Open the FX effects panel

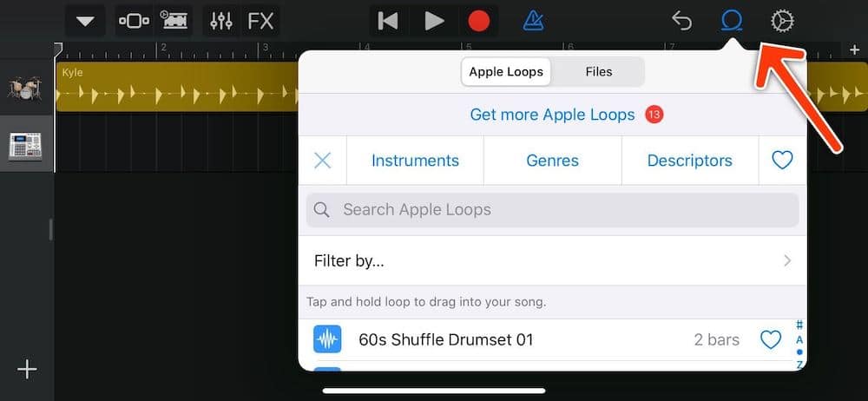(x=260, y=21)
